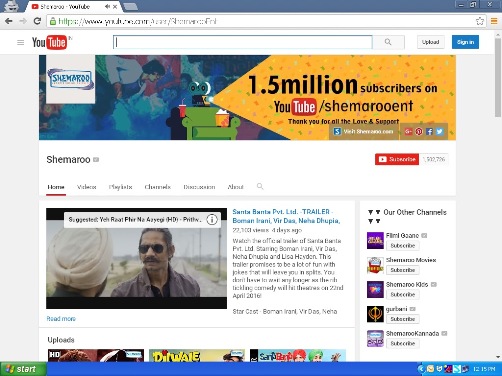Open the Santa Banta upload thumbnail
The width and height of the screenshot is (502, 376).
(298, 355)
